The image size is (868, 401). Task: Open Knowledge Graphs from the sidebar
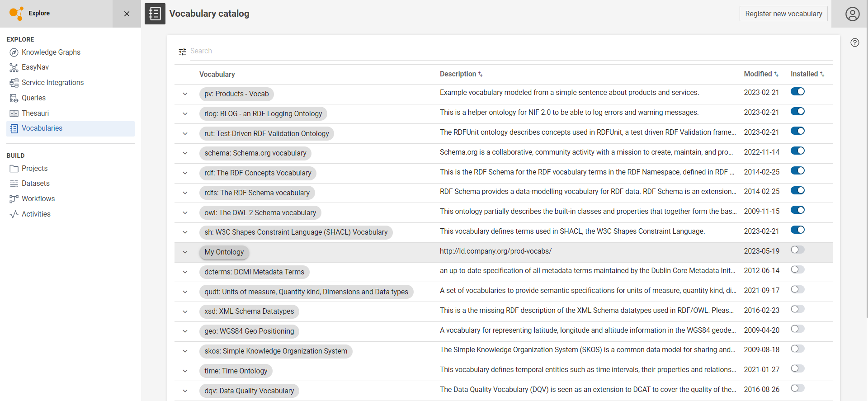[51, 52]
